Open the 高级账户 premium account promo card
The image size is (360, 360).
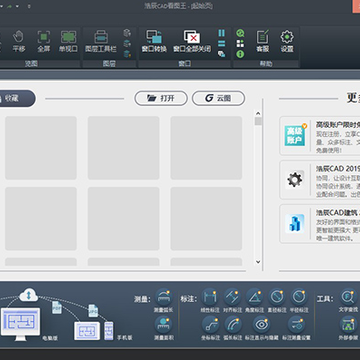pyautogui.click(x=320, y=136)
